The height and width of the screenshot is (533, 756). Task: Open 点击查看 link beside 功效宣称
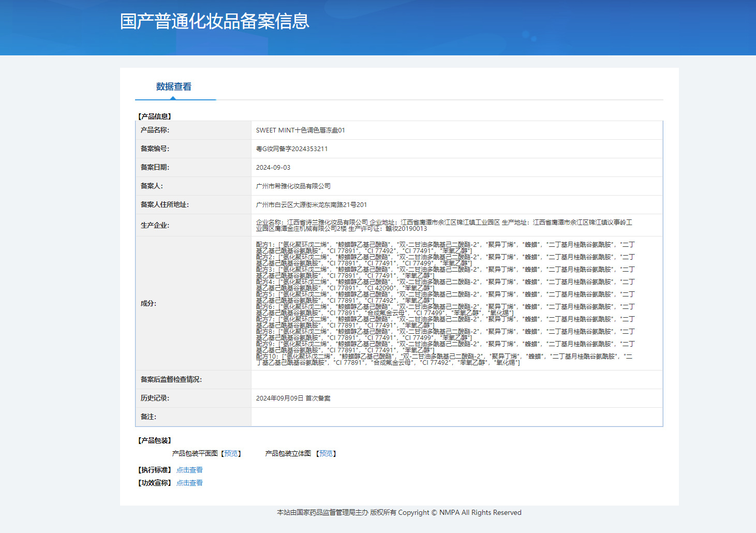click(x=189, y=483)
